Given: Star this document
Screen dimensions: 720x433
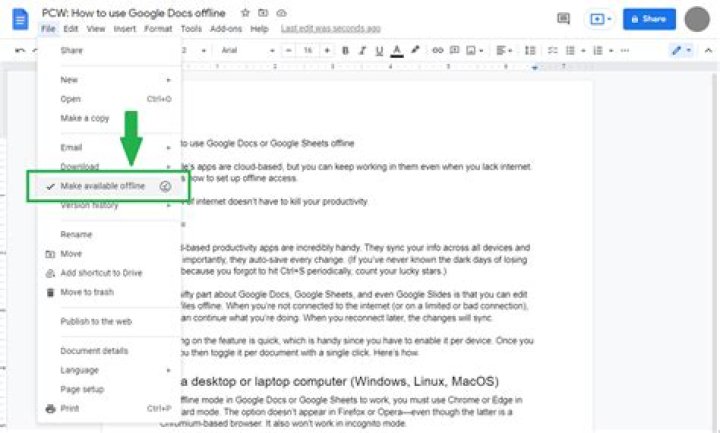Looking at the screenshot, I should point(245,13).
